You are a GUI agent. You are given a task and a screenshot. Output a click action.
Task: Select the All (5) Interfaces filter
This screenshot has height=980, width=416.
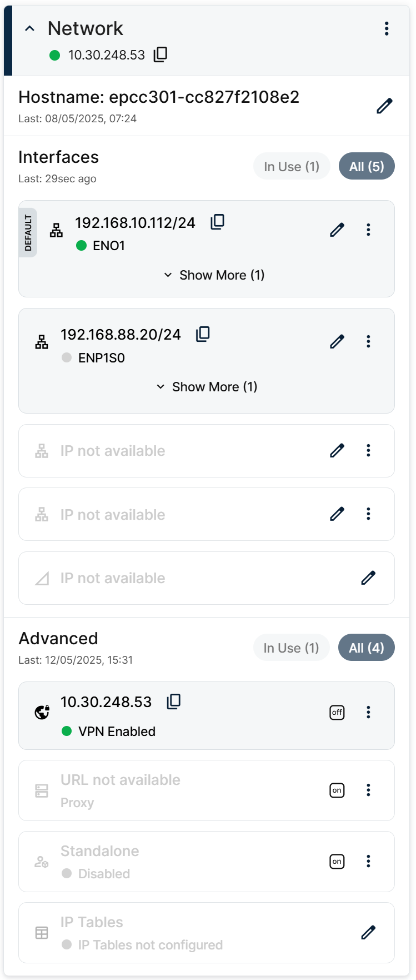pyautogui.click(x=367, y=167)
